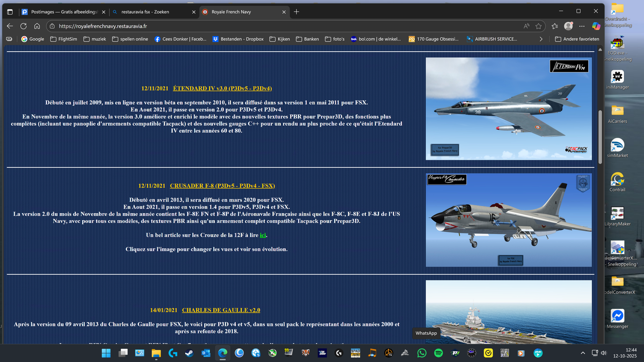
Task: Open WhatsApp from the taskbar
Action: [x=422, y=353]
